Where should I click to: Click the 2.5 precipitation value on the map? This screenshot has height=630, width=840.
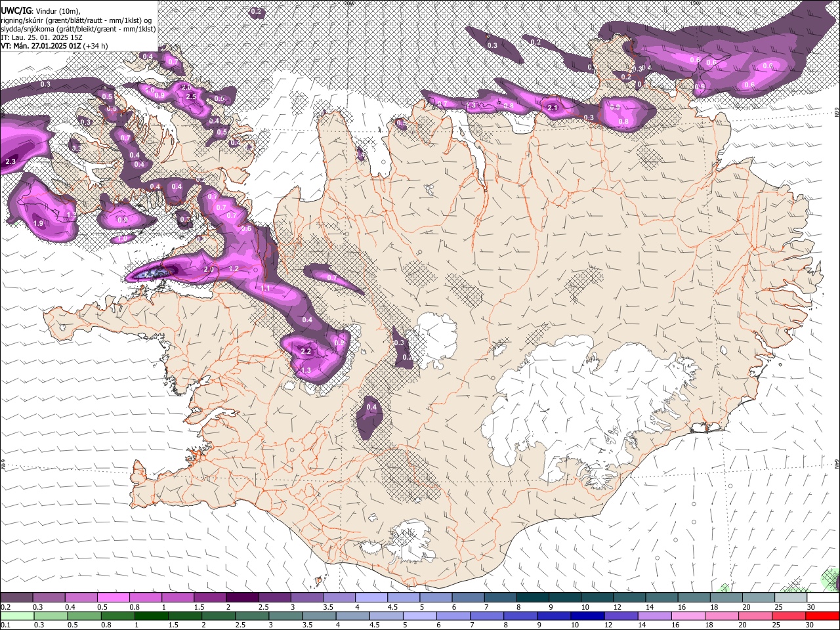(191, 96)
